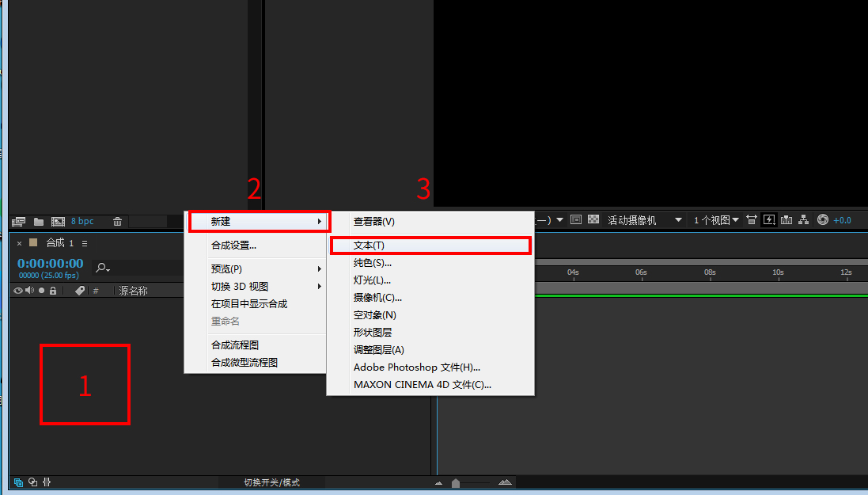Click the video eye column header
The image size is (868, 495).
pyautogui.click(x=17, y=291)
